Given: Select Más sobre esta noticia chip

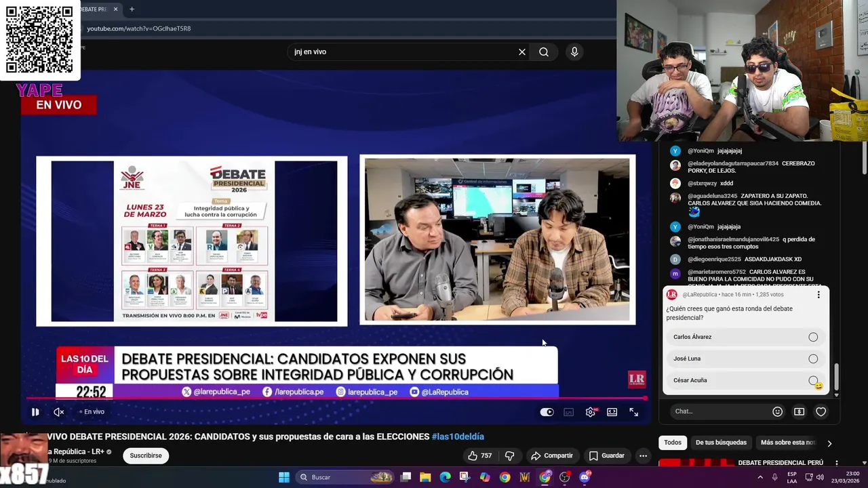Looking at the screenshot, I should click(787, 443).
